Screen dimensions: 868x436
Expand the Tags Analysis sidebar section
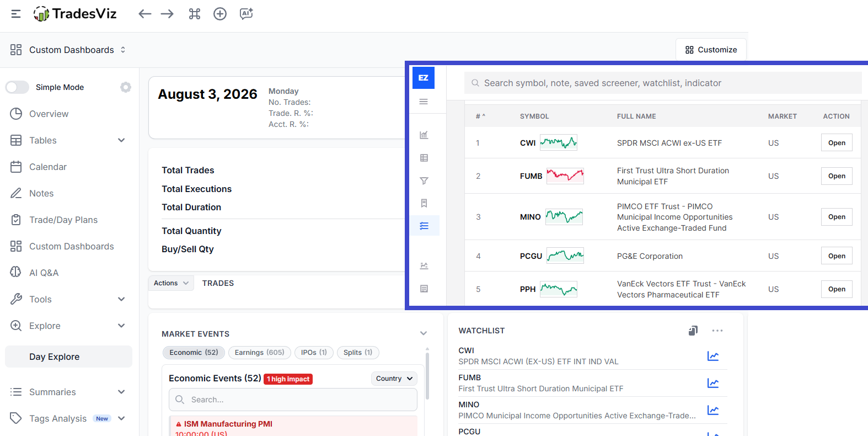click(121, 418)
